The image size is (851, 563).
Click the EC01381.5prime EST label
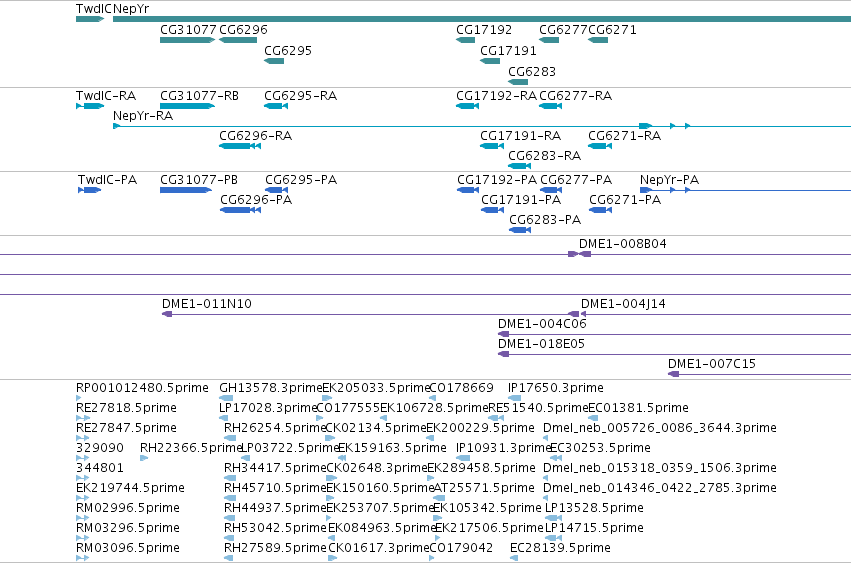coord(638,408)
